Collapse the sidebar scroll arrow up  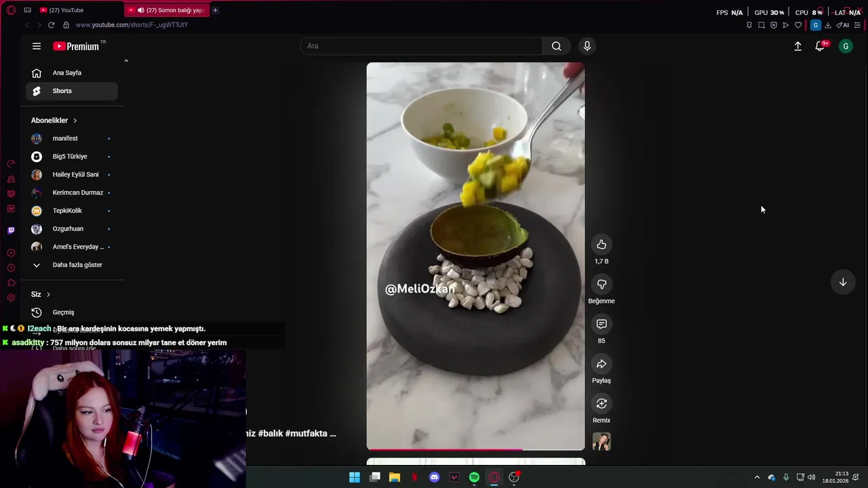(126, 61)
